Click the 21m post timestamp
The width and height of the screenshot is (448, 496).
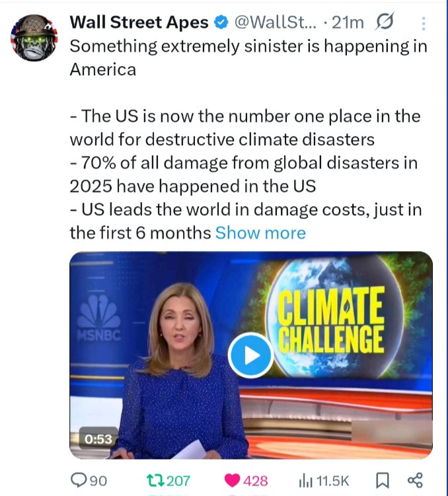pyautogui.click(x=348, y=22)
